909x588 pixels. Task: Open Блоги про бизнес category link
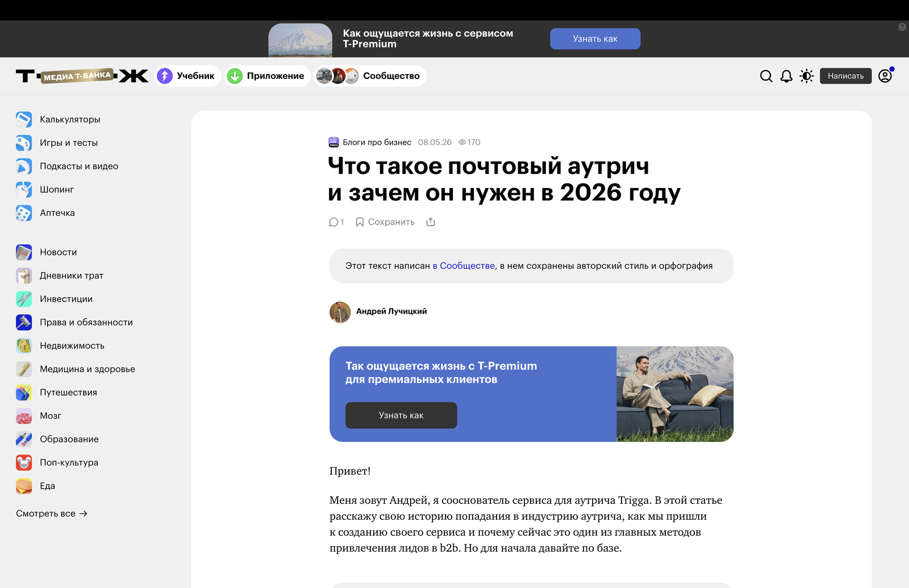[x=377, y=142]
